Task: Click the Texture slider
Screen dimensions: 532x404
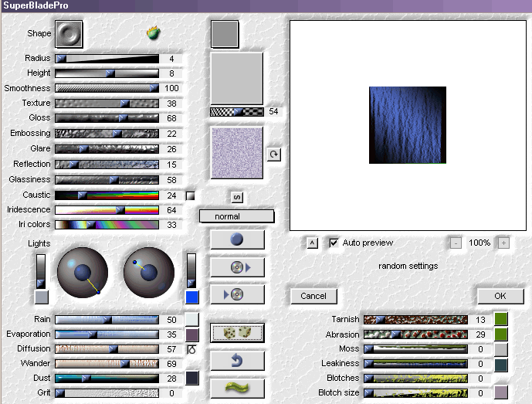Action: pyautogui.click(x=107, y=104)
